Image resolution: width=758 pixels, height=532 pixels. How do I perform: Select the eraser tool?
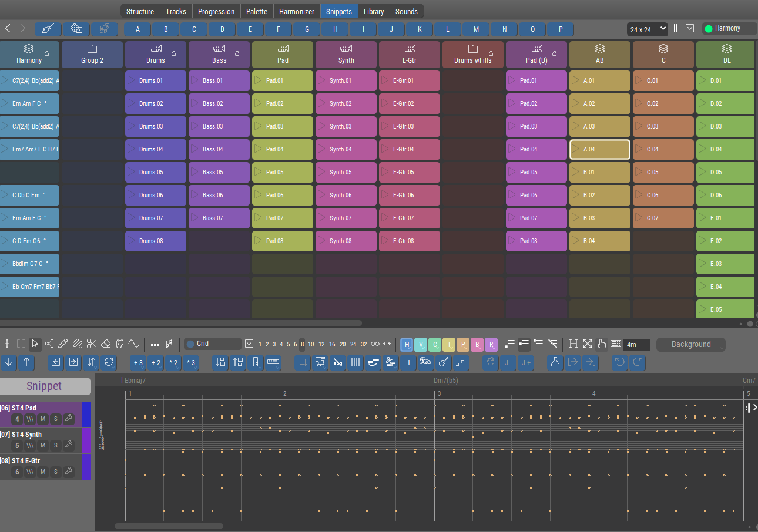pyautogui.click(x=106, y=344)
